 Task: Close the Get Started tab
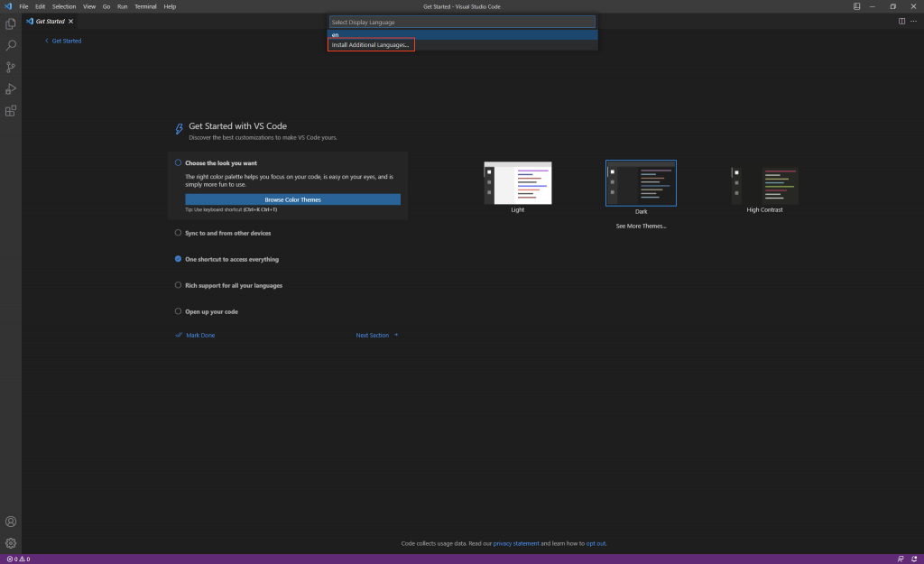[70, 22]
